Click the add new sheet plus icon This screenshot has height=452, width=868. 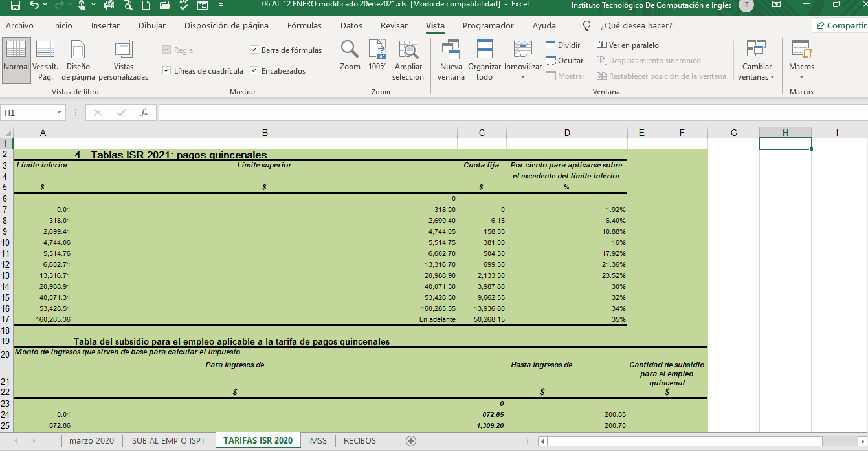pyautogui.click(x=410, y=440)
